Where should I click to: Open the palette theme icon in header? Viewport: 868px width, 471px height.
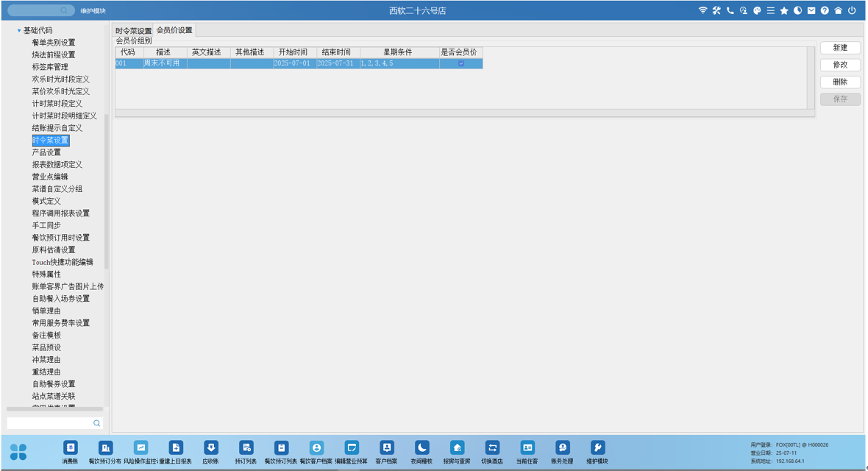(757, 10)
